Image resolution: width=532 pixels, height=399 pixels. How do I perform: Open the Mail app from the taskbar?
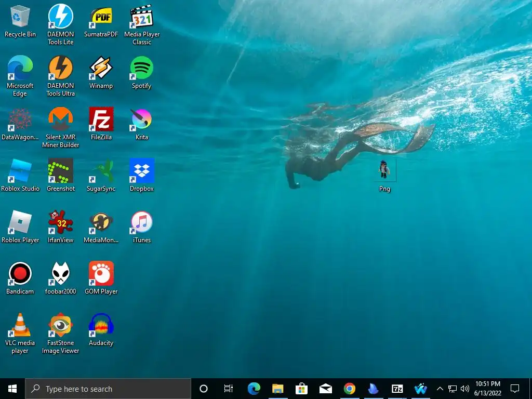325,389
